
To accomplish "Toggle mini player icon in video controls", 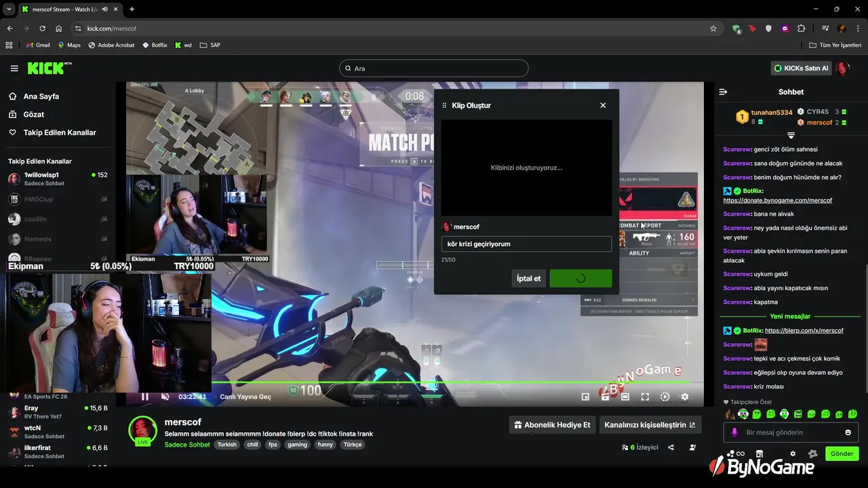I will (x=585, y=397).
